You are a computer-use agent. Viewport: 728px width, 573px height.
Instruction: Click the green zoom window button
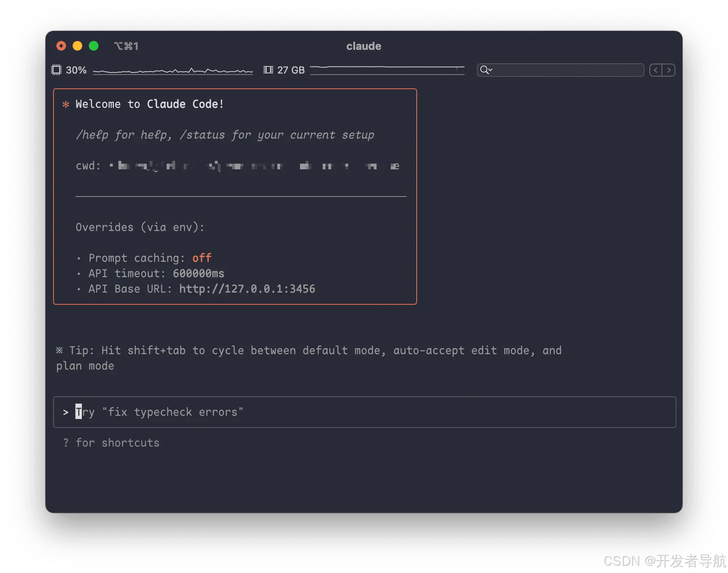94,46
